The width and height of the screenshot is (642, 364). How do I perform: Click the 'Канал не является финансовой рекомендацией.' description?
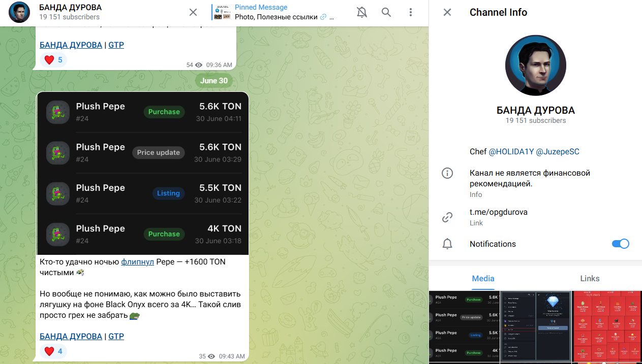(x=530, y=178)
